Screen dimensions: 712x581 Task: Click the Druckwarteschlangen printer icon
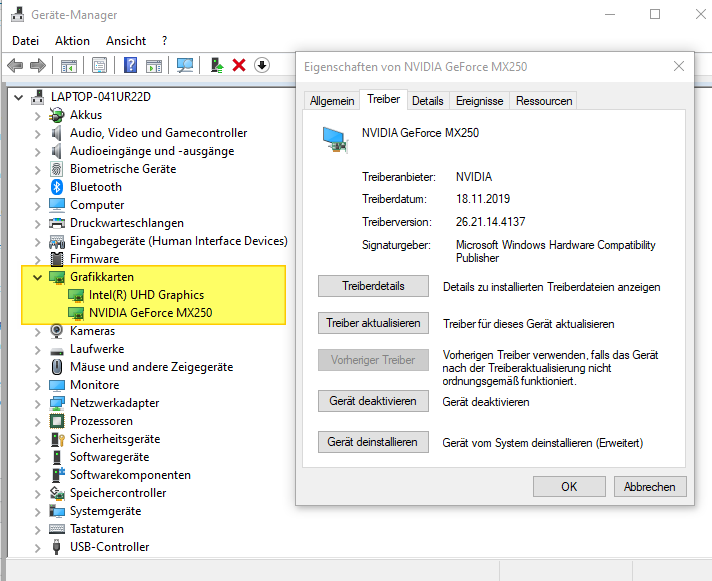pyautogui.click(x=57, y=223)
